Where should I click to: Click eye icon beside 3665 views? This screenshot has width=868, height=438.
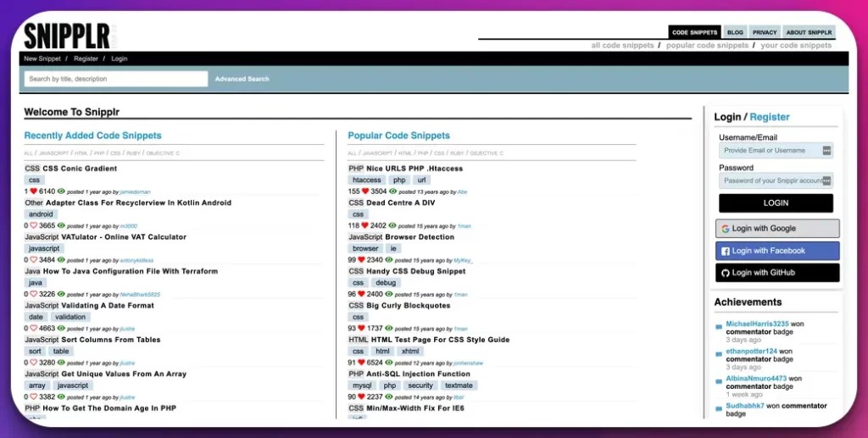61,225
